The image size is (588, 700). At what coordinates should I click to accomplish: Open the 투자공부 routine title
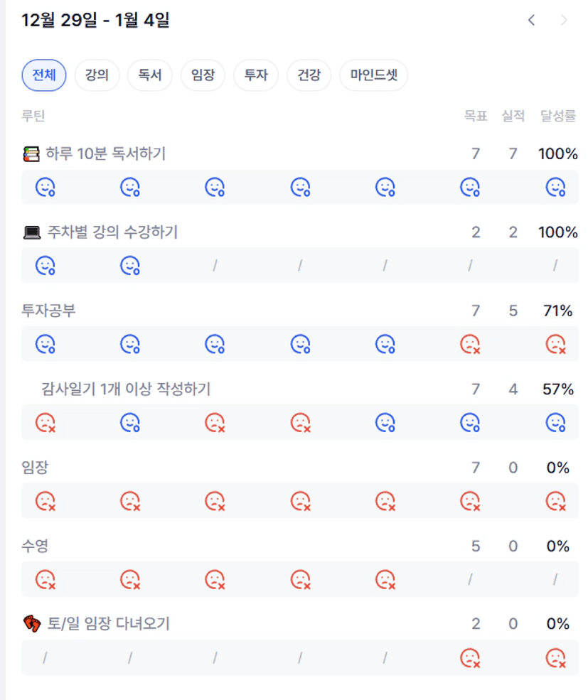(x=49, y=311)
